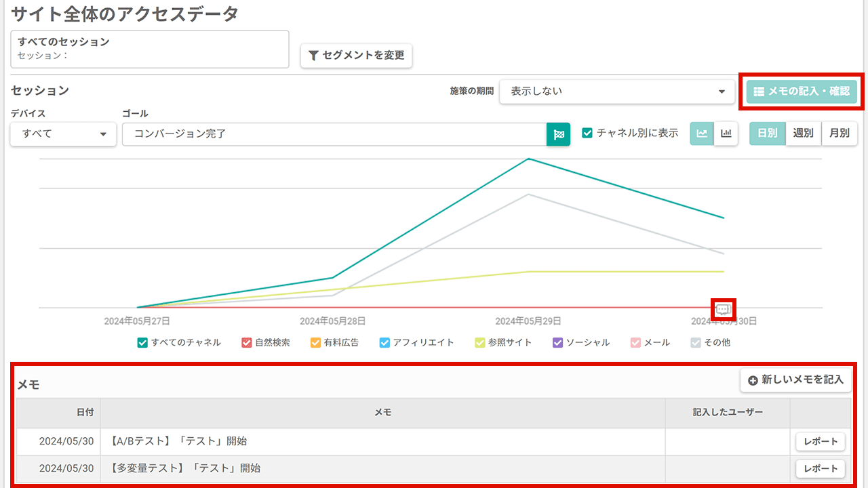Toggle チャネル別に表示 checkbox

click(588, 133)
